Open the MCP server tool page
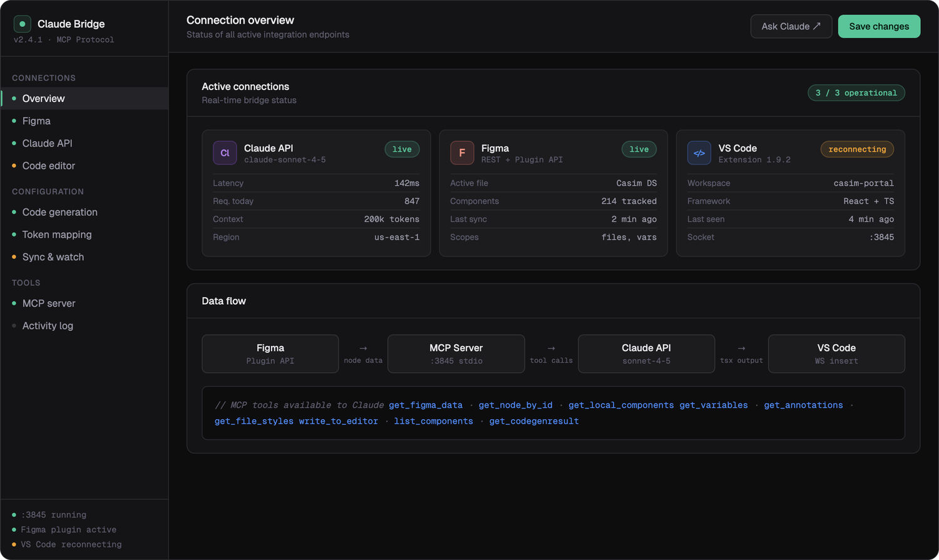 (x=85, y=303)
